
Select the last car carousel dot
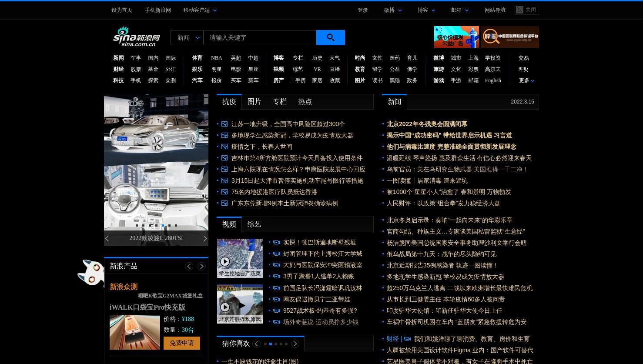click(176, 226)
